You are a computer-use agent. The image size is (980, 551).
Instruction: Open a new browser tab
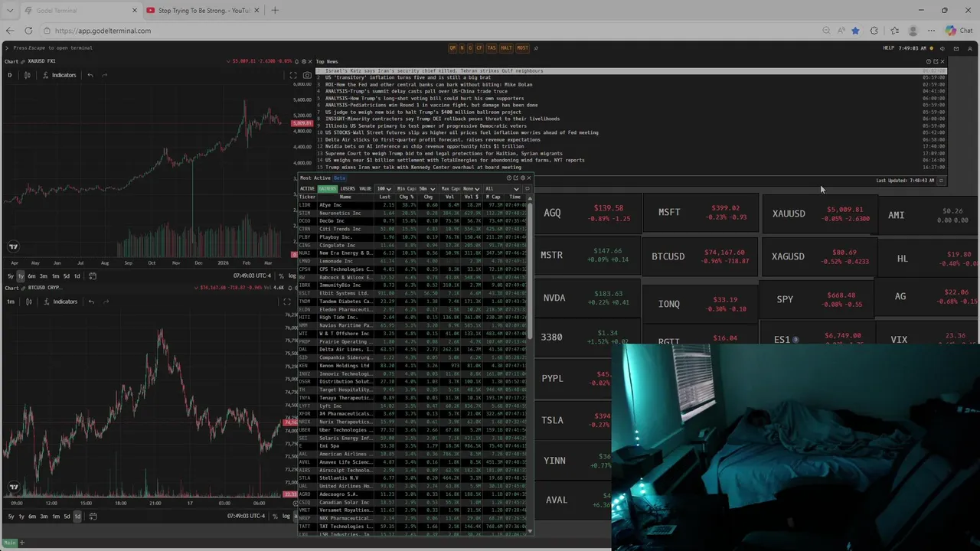[x=275, y=10]
